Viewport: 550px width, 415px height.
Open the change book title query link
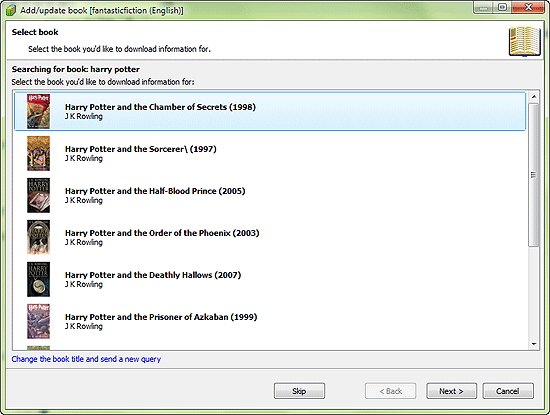pos(86,359)
